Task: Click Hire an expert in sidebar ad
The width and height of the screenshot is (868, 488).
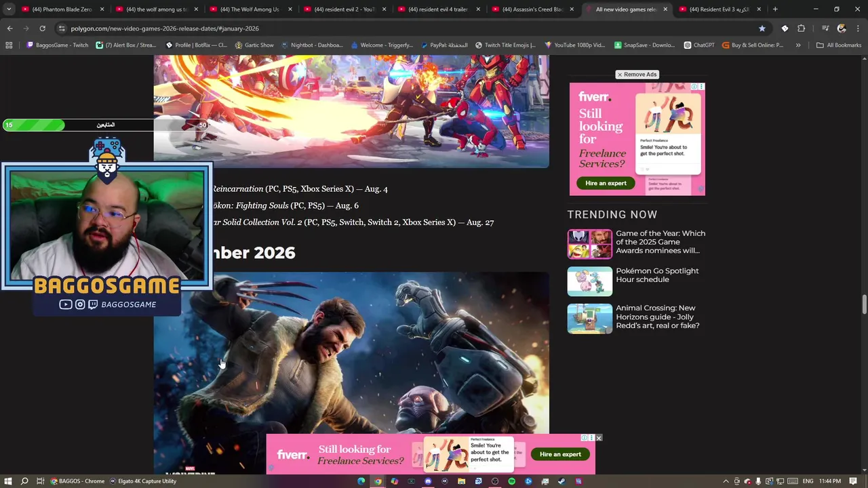Action: (x=606, y=183)
